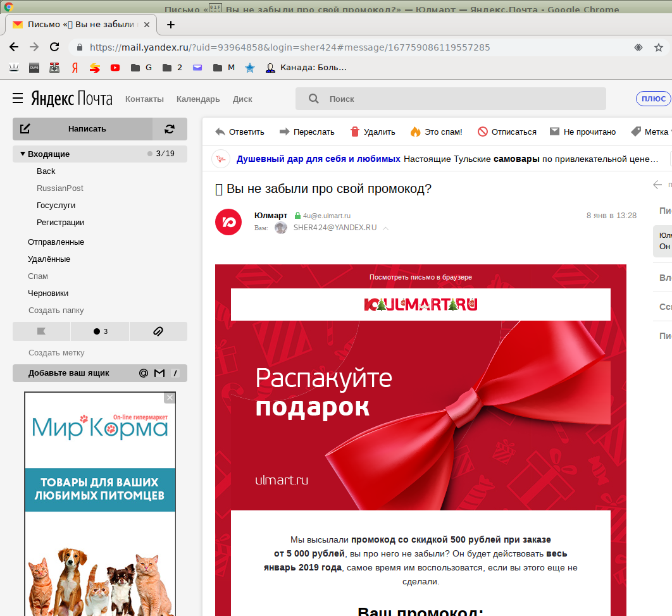The height and width of the screenshot is (616, 672).
Task: Open the Back subfolder
Action: click(46, 171)
